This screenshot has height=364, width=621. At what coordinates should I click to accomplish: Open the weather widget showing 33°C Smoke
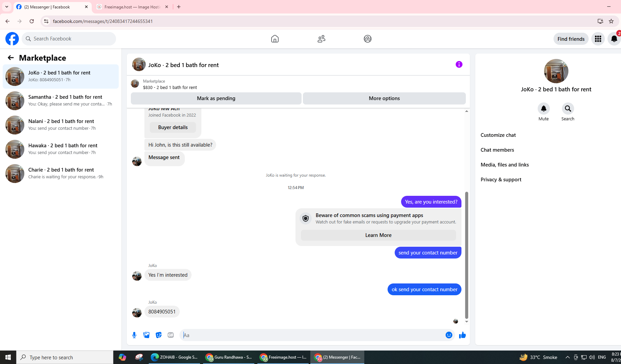[x=538, y=357]
